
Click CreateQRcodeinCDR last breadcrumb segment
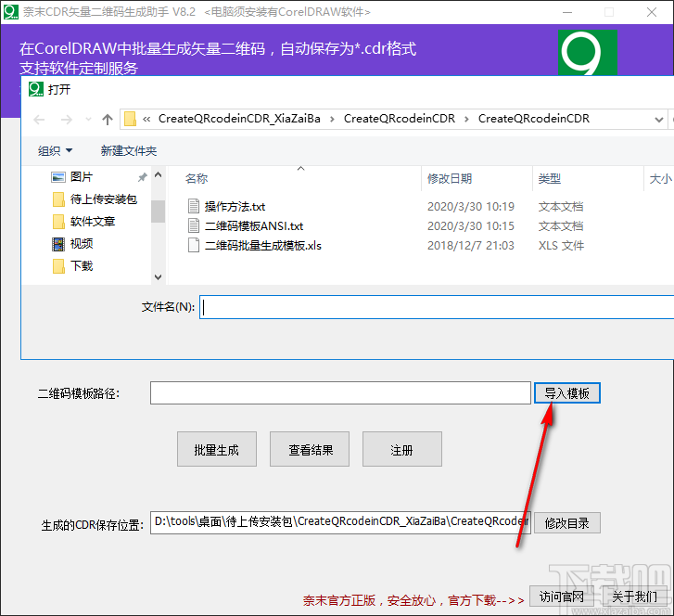pos(533,119)
